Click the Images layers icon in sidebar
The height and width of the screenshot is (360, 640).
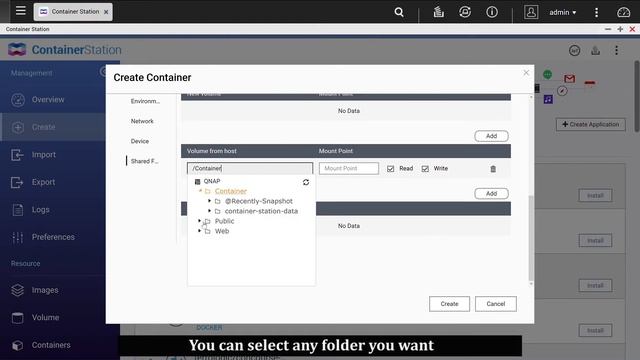pos(18,290)
